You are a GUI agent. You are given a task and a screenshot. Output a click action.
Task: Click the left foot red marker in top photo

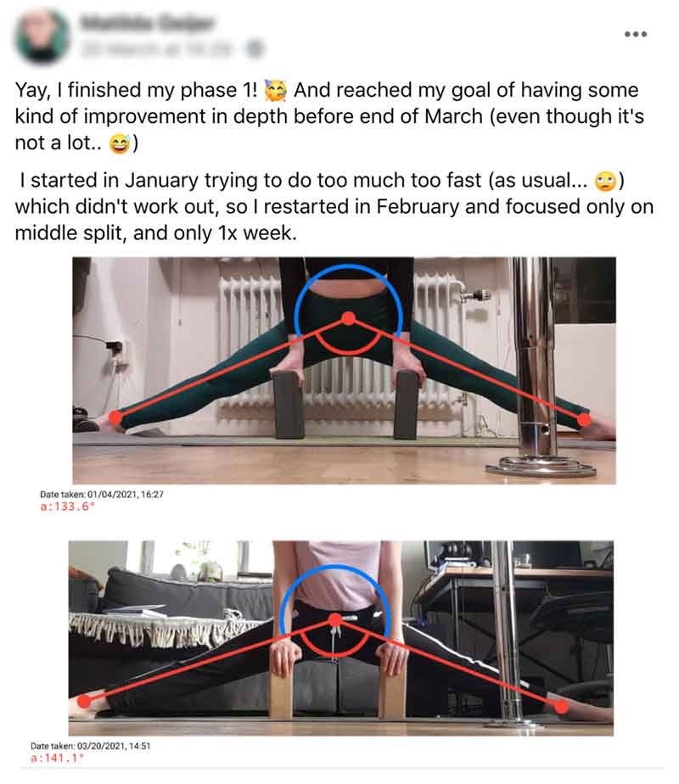(x=115, y=417)
